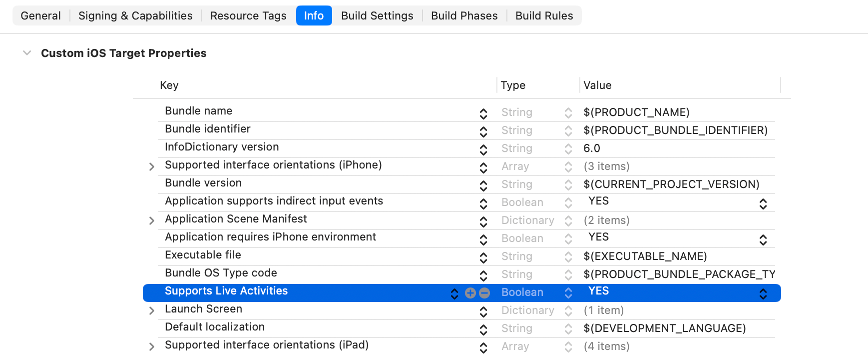Change YES value for indirect input events
Viewport: 868px width, 355px height.
(763, 203)
